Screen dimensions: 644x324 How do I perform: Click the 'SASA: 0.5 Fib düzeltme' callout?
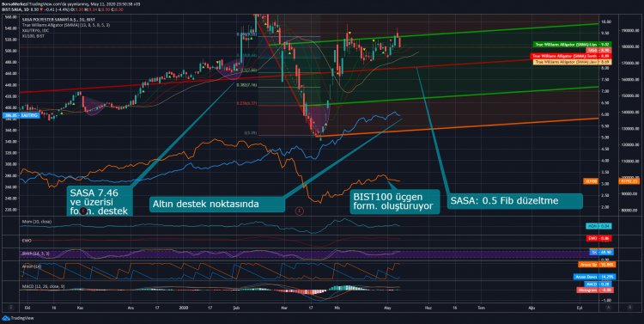tap(514, 201)
